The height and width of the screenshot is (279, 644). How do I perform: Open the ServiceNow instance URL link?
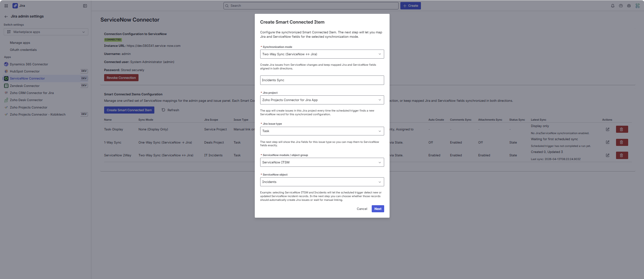pos(153,46)
